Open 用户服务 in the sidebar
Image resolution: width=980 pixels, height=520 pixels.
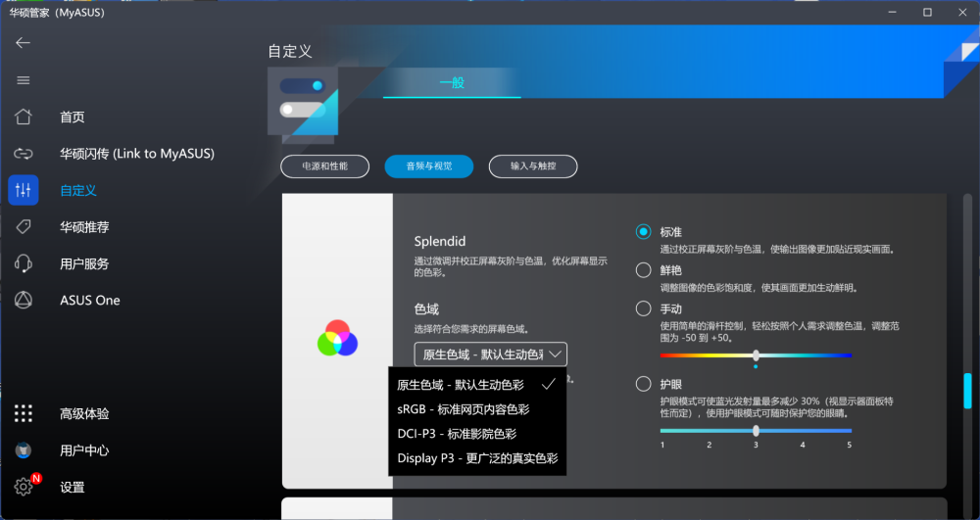(x=84, y=264)
